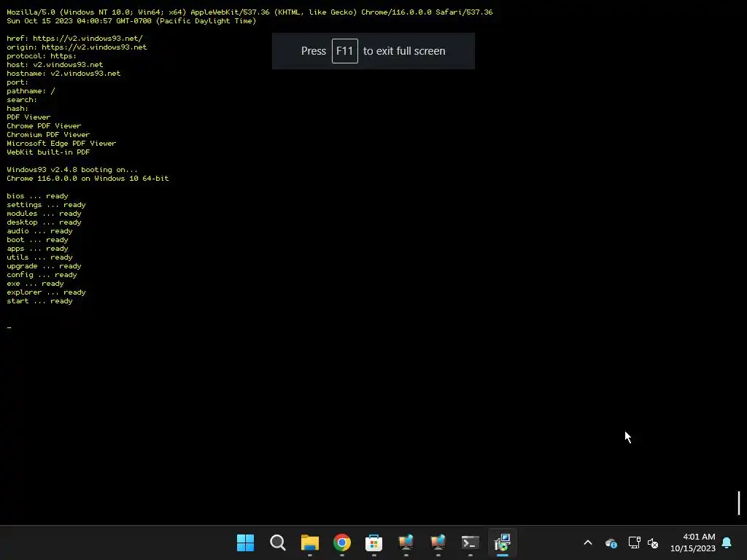
Task: Click the 'explorer ... ready' line
Action: point(46,292)
